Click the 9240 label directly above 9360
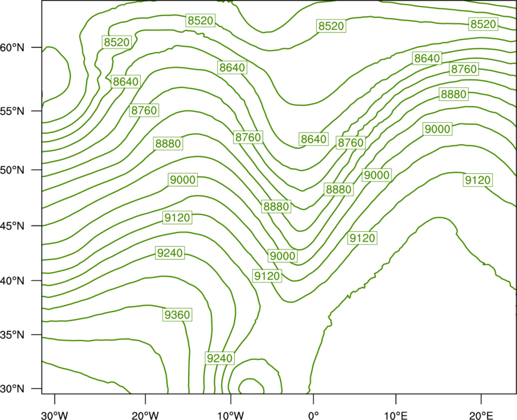 (170, 253)
